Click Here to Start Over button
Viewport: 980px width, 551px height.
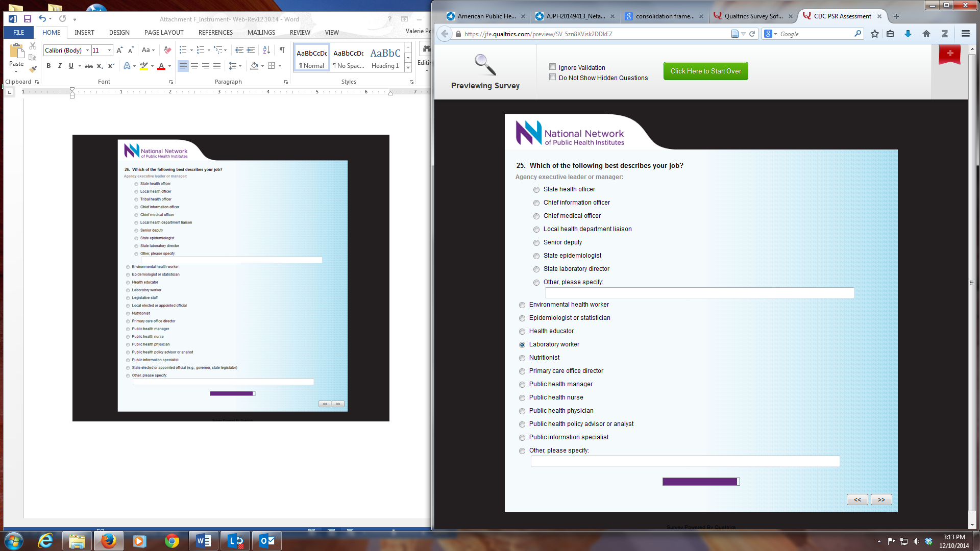tap(705, 71)
